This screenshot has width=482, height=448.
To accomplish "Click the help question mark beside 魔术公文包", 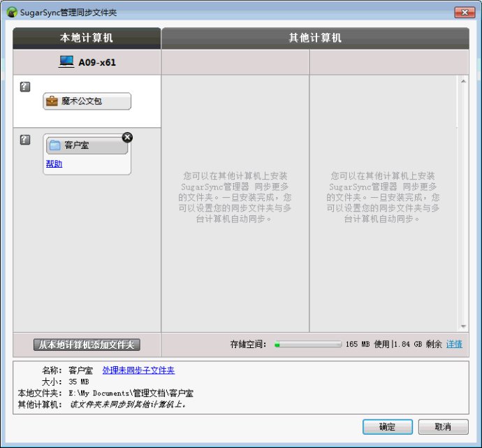I will tap(25, 87).
